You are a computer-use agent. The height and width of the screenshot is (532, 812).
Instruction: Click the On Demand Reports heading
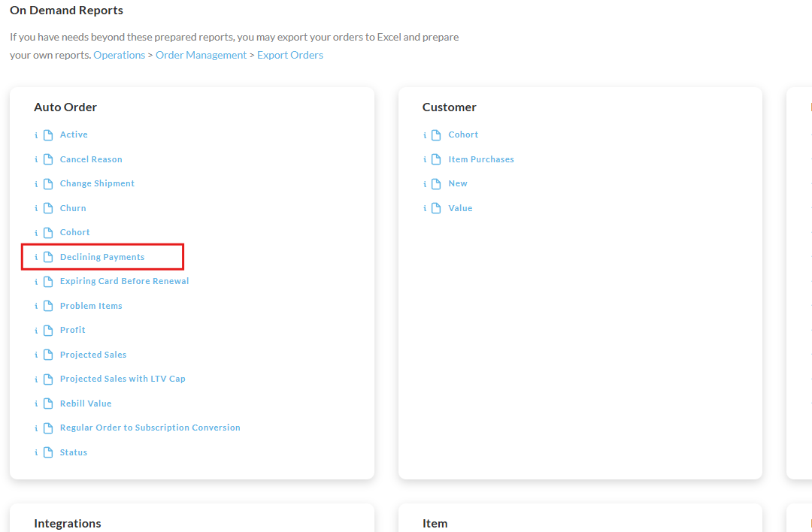66,11
